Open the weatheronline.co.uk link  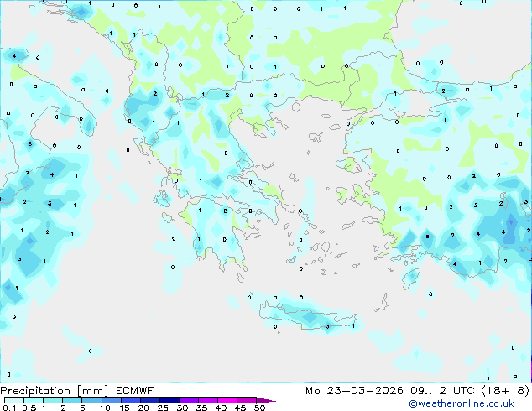pos(462,403)
